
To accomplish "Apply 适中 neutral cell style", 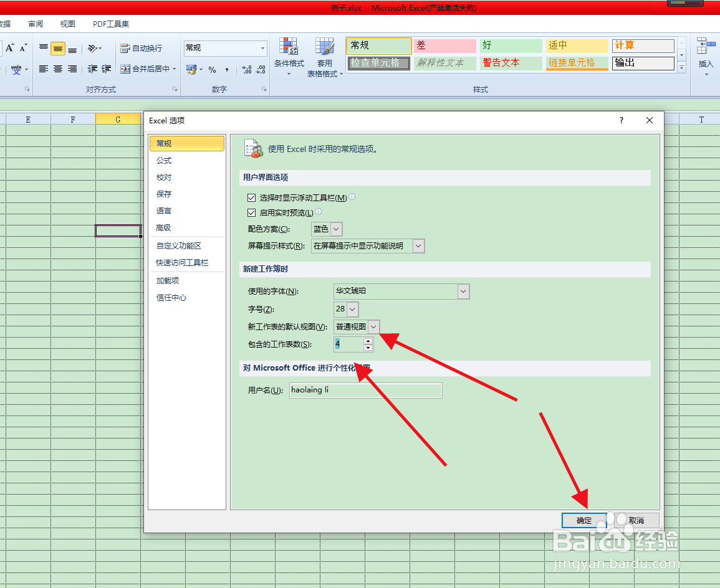I will pyautogui.click(x=577, y=45).
